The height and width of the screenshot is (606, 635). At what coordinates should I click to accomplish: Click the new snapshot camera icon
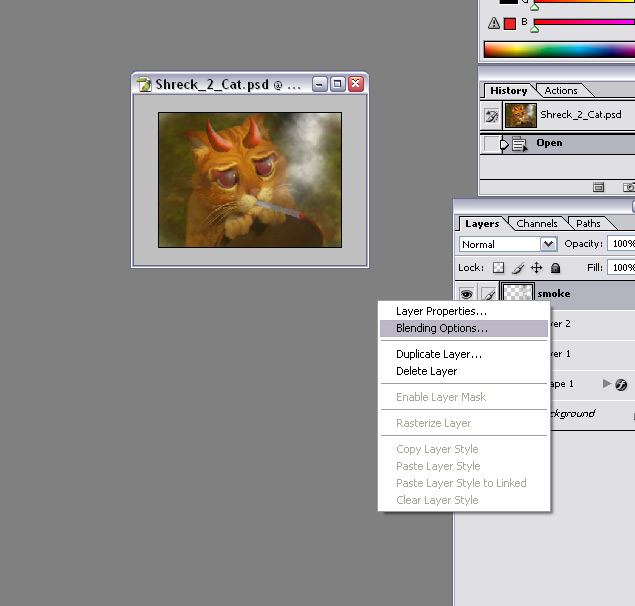[629, 187]
